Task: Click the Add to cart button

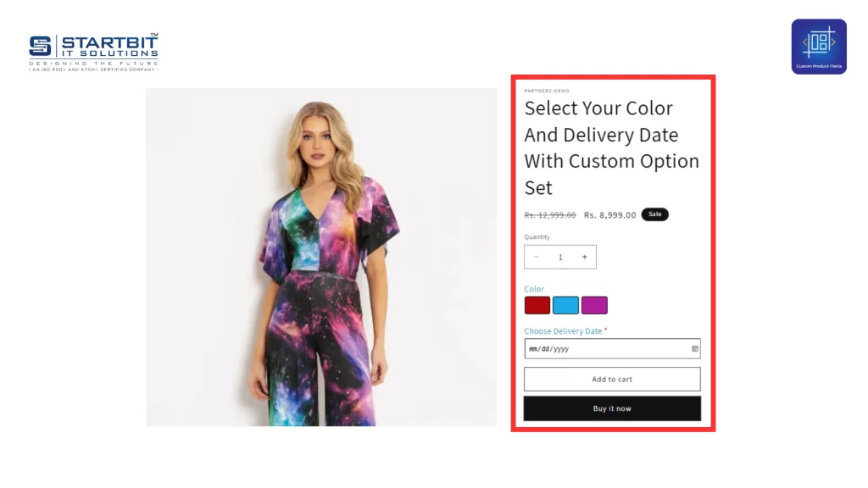Action: 612,379
